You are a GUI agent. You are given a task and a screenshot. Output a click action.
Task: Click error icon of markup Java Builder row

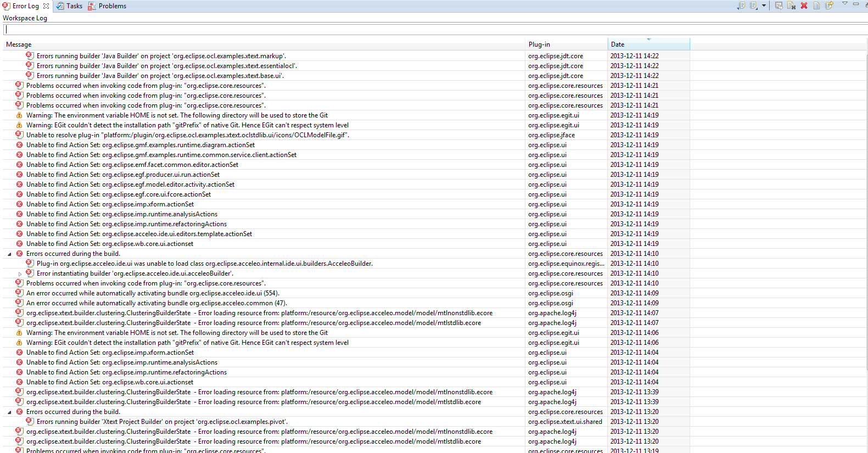click(30, 55)
